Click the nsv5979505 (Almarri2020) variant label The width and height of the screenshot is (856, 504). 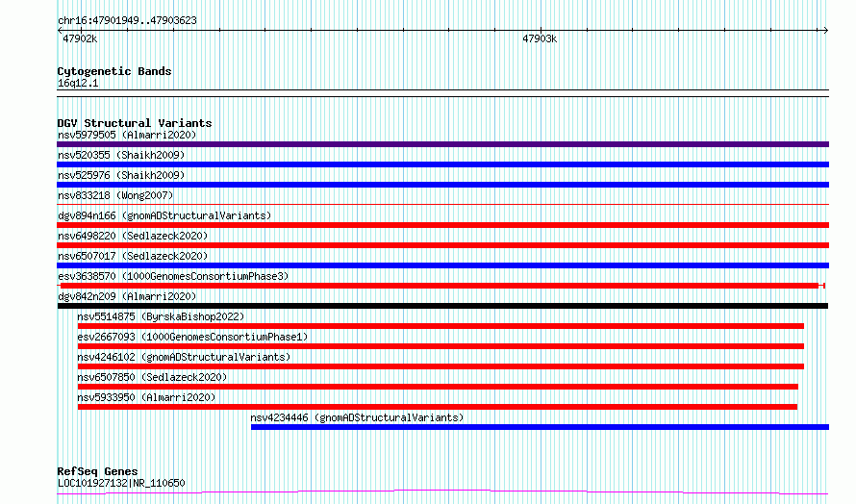point(127,135)
